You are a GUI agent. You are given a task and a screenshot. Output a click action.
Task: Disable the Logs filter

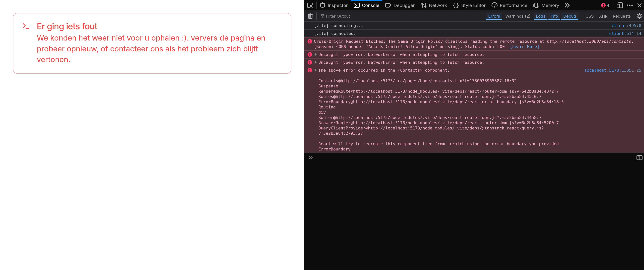click(x=540, y=16)
